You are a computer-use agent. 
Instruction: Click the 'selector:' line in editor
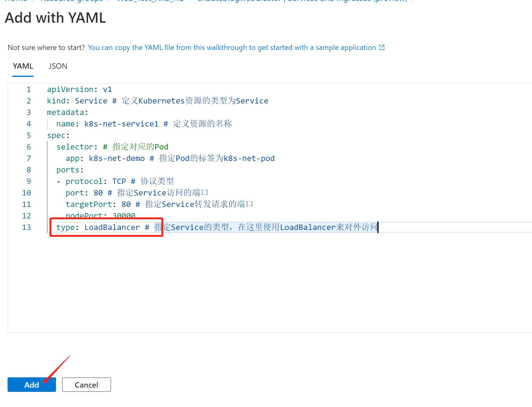(112, 147)
